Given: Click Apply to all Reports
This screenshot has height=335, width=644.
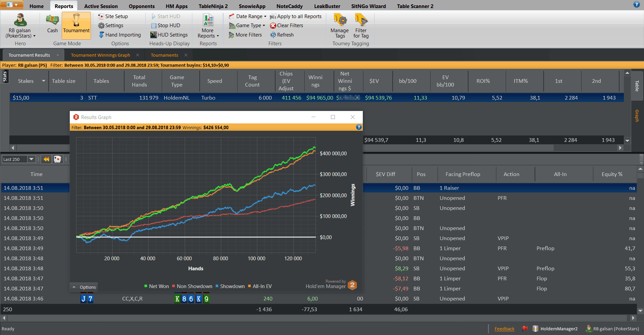Looking at the screenshot, I should coord(296,16).
